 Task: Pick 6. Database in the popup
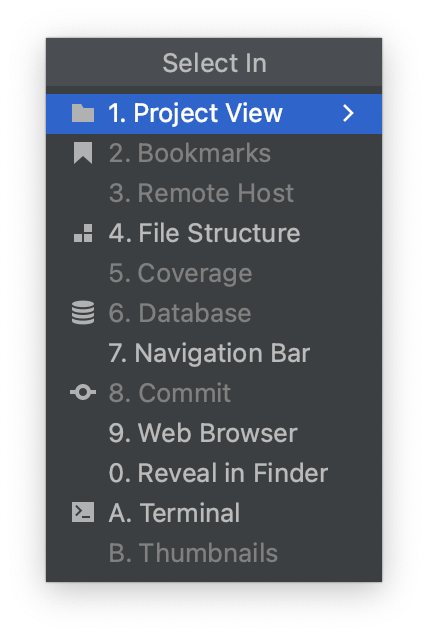(x=214, y=313)
